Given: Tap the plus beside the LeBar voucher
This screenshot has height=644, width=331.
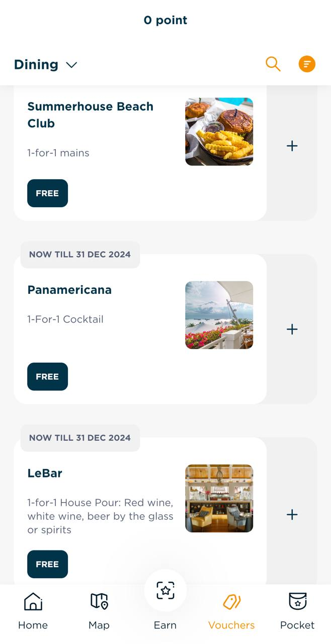Looking at the screenshot, I should [x=292, y=514].
